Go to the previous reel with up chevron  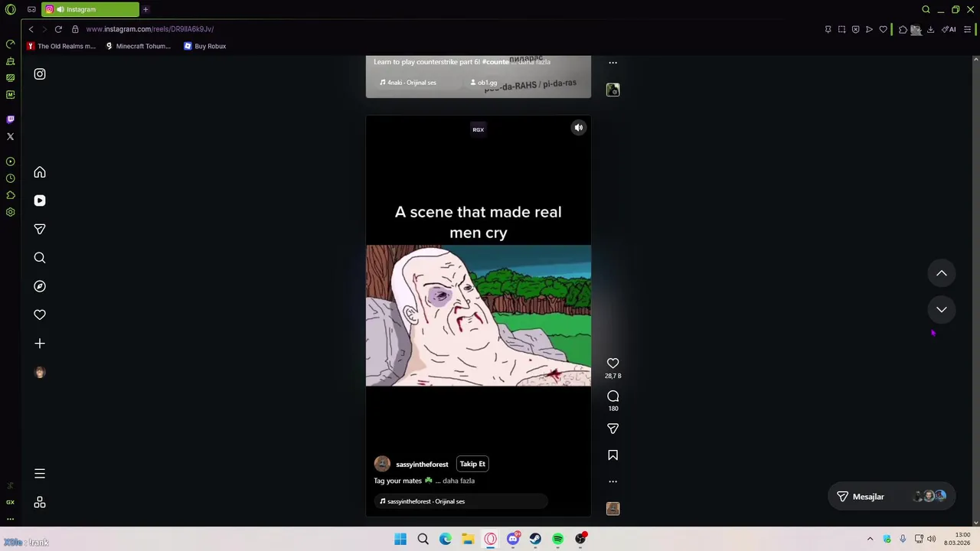pos(942,273)
